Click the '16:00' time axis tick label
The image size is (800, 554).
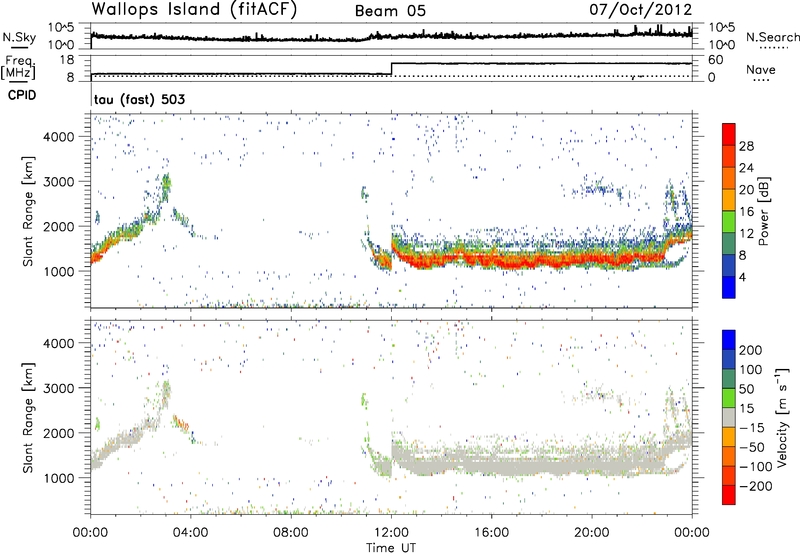coord(491,533)
